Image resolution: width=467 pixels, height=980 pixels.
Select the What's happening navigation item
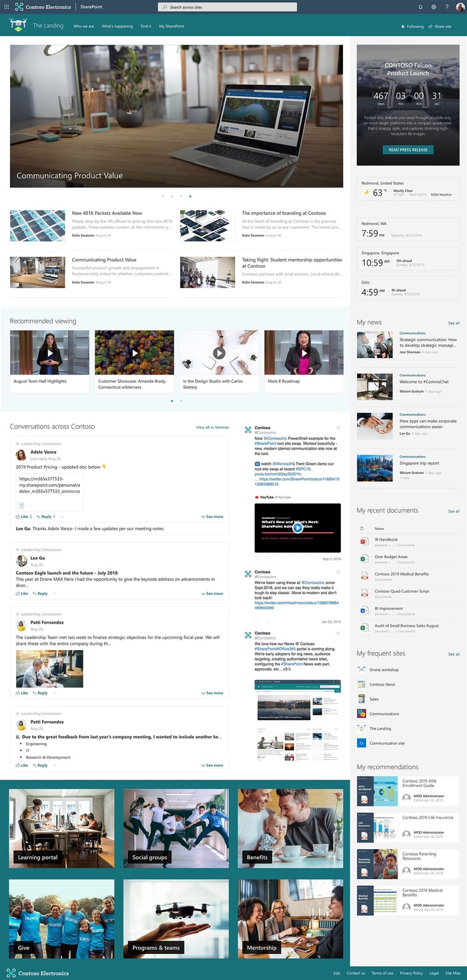pos(117,26)
